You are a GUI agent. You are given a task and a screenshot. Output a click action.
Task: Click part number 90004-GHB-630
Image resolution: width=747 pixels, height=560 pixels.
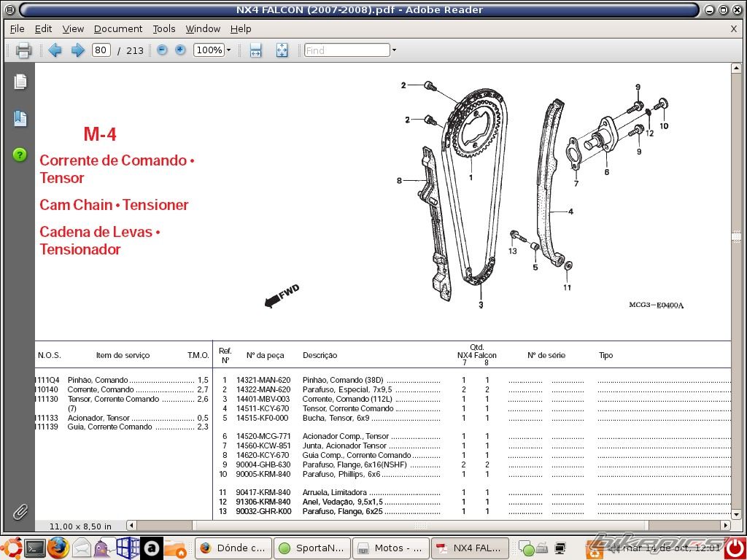(263, 464)
